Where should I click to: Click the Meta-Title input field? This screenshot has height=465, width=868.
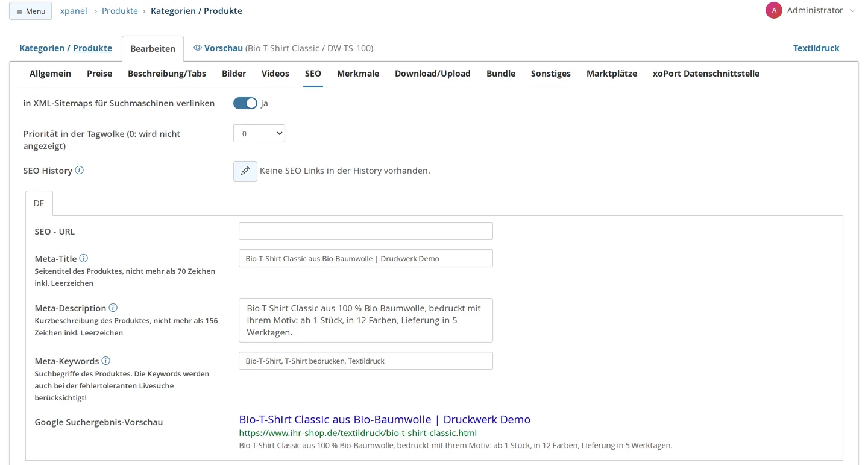tap(366, 258)
